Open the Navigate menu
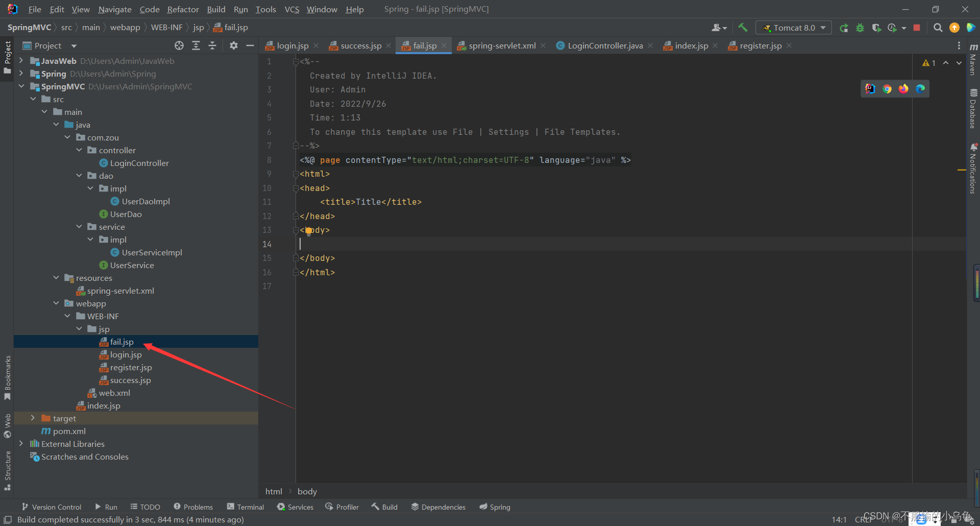Image resolution: width=980 pixels, height=526 pixels. pos(115,9)
